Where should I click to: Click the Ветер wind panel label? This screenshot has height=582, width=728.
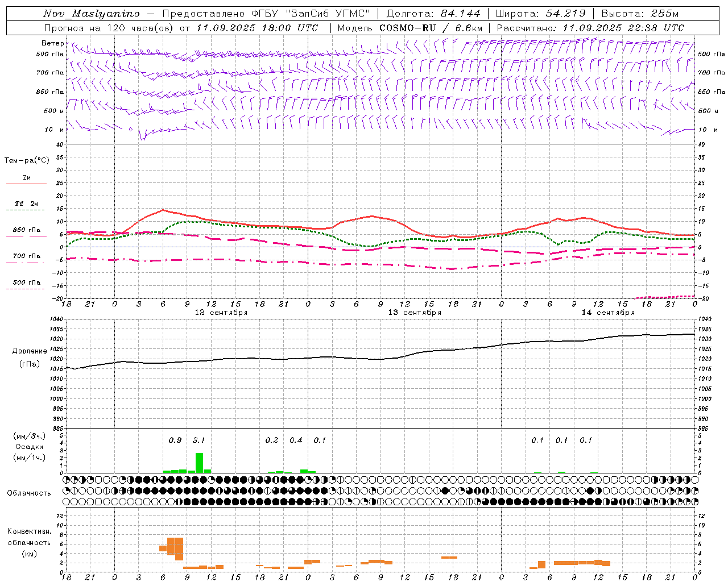[x=53, y=43]
